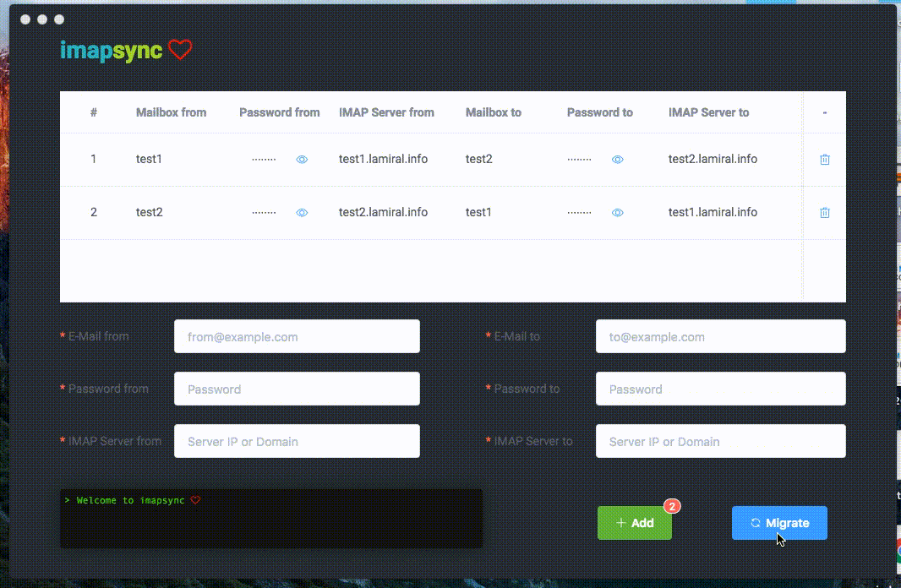
Task: Select test1.lamiral.info server to cell in row 2
Action: pos(713,212)
